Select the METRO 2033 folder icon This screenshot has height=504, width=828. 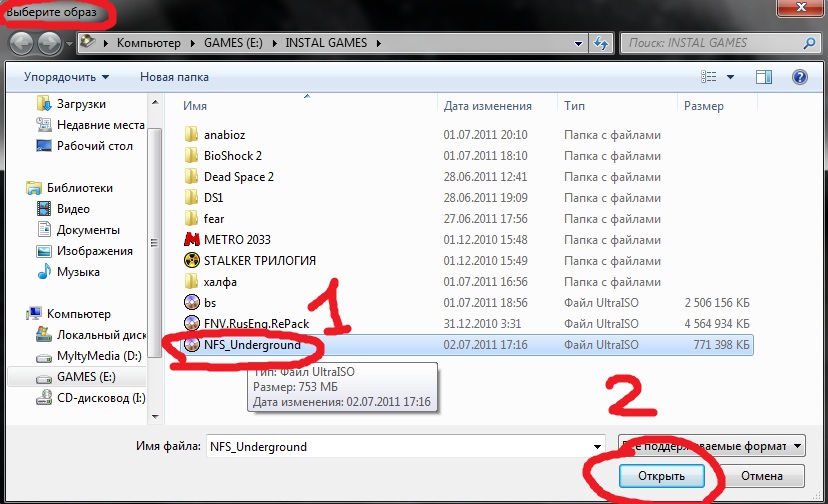click(191, 240)
